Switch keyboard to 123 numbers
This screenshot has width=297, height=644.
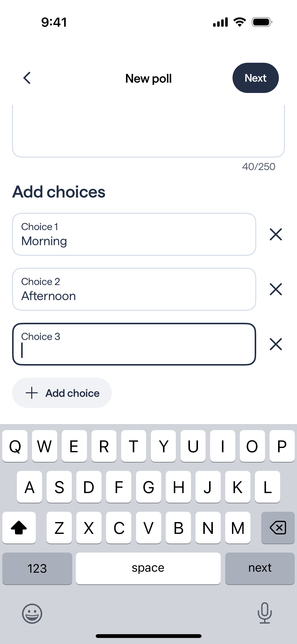37,568
